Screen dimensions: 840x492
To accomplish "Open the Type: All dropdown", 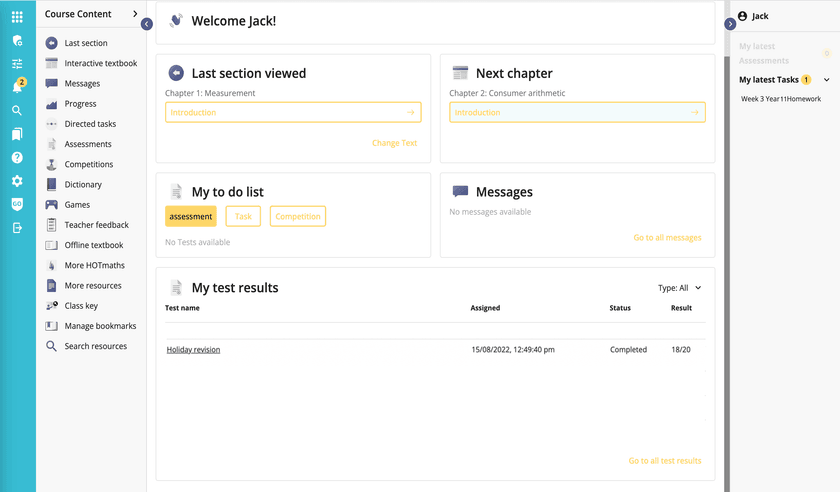I will coord(680,288).
